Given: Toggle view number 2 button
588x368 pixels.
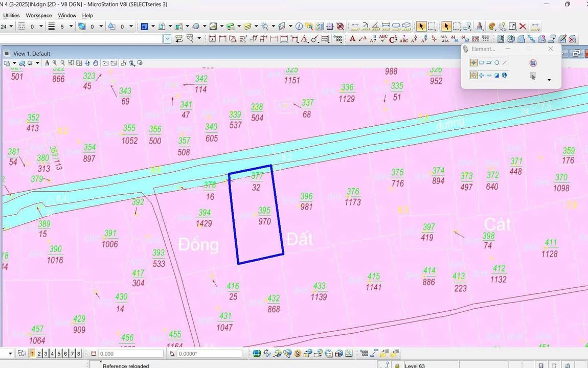Looking at the screenshot, I should click(39, 354).
